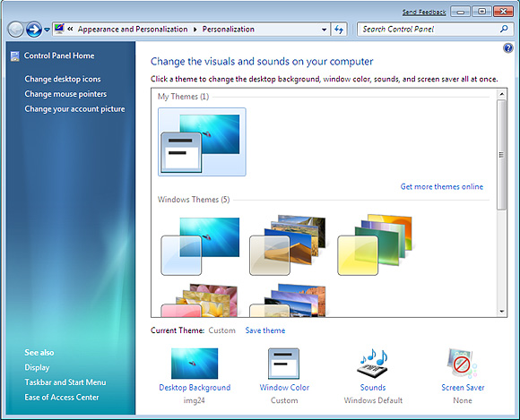Image resolution: width=520 pixels, height=420 pixels.
Task: Open the Window Color icon
Action: point(283,364)
